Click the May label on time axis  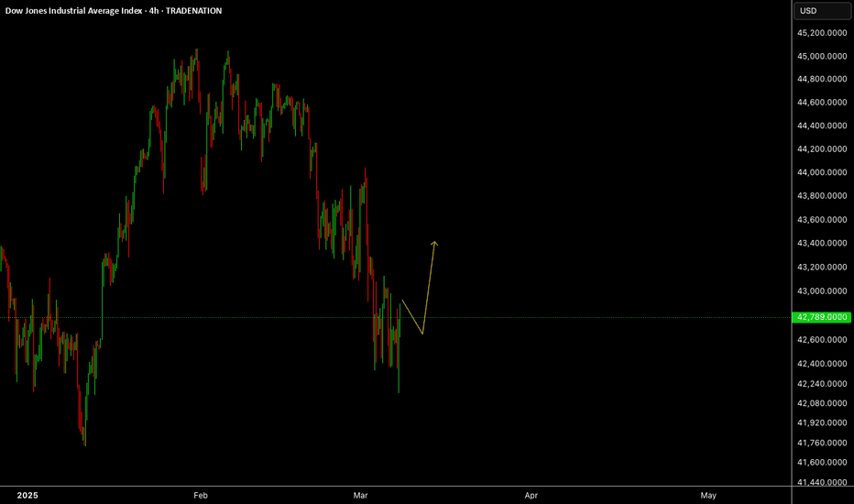coord(708,495)
